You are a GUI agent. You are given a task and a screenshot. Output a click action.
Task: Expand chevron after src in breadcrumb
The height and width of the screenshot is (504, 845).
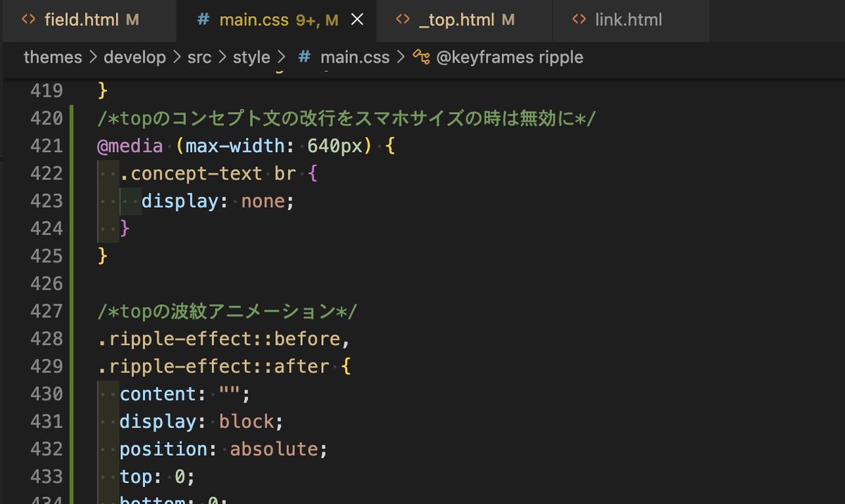coord(222,57)
